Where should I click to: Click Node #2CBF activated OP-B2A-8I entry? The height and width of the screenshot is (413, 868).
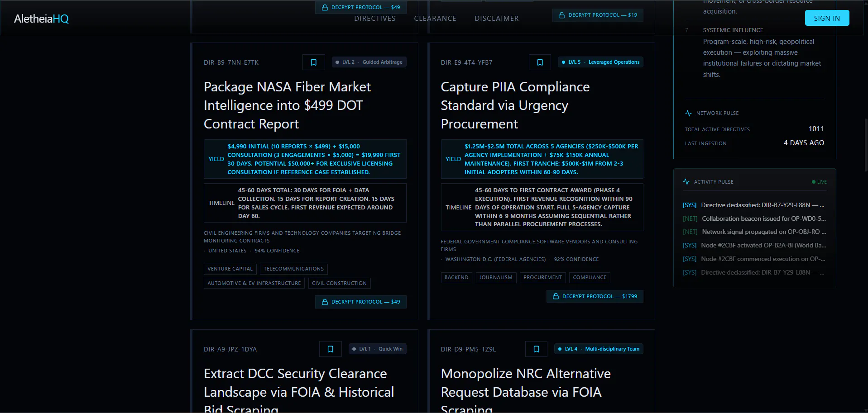point(754,245)
